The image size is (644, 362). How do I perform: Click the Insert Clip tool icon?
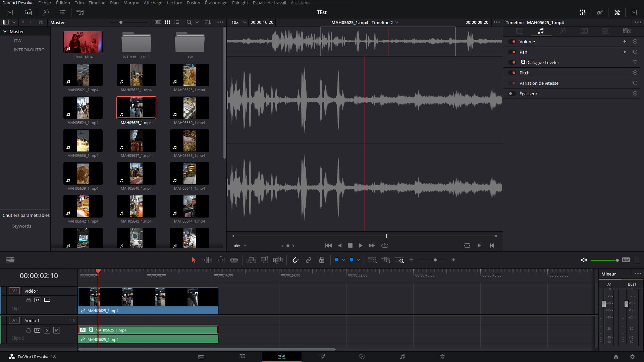click(251, 260)
